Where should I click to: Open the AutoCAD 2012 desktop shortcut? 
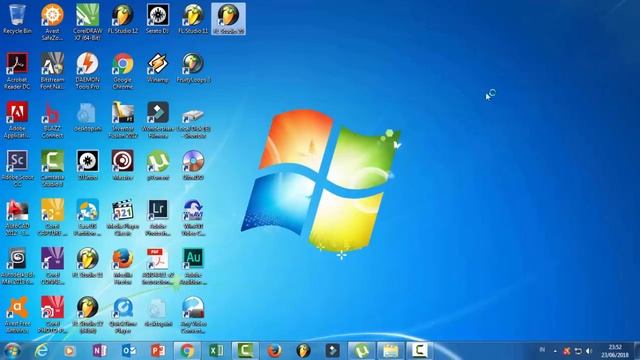(17, 218)
